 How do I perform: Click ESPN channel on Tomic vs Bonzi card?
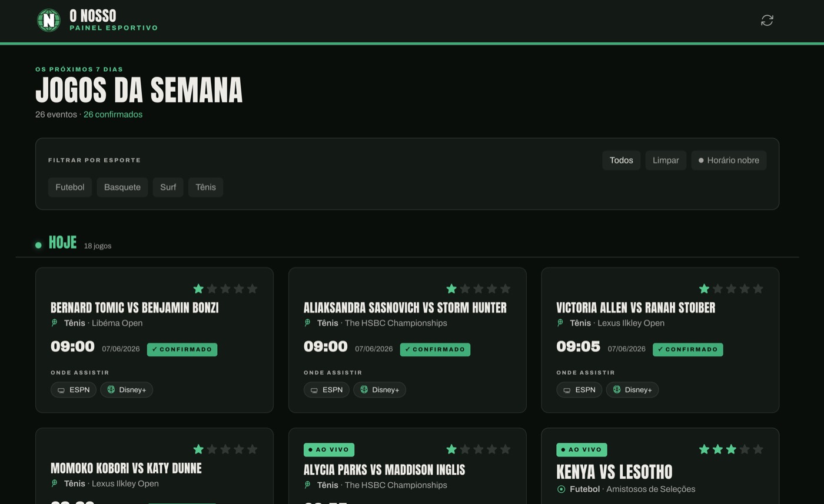(x=74, y=390)
